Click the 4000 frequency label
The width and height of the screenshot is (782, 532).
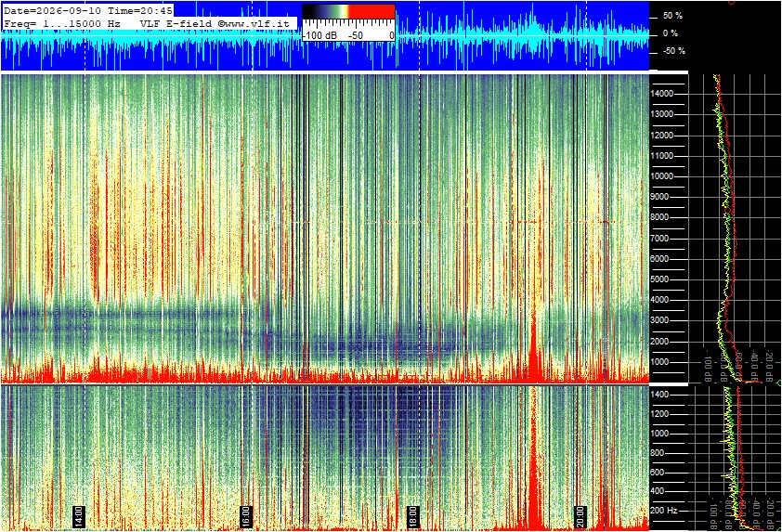(659, 300)
